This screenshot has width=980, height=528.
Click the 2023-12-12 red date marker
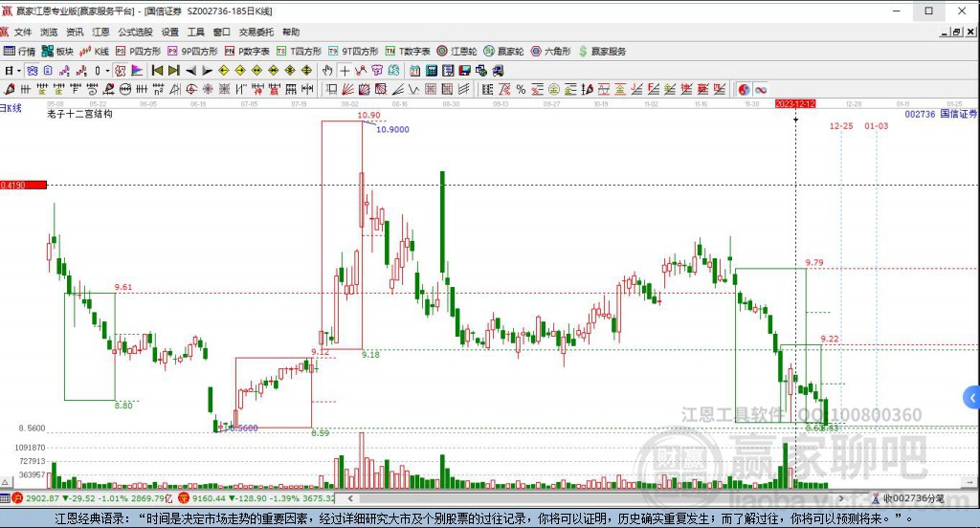tap(795, 103)
